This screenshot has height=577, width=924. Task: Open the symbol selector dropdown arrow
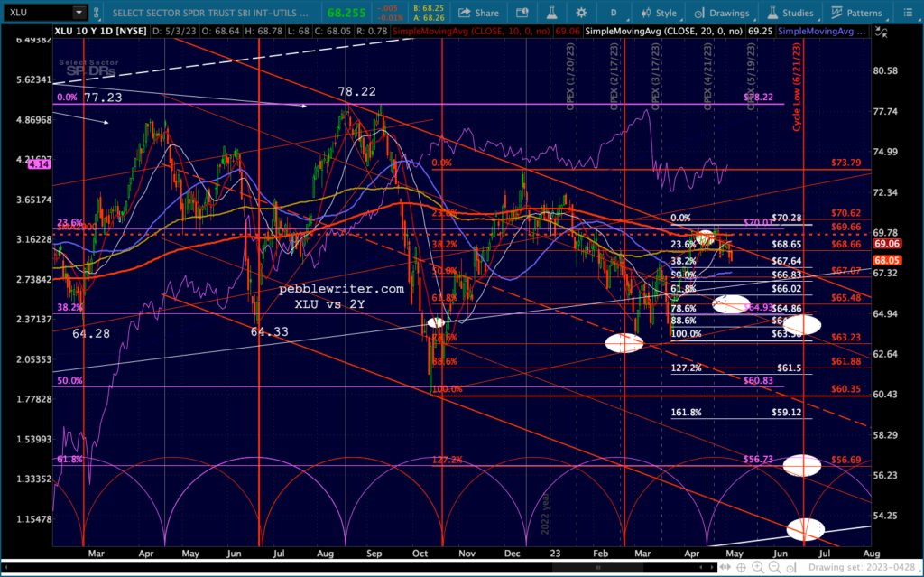(x=79, y=12)
